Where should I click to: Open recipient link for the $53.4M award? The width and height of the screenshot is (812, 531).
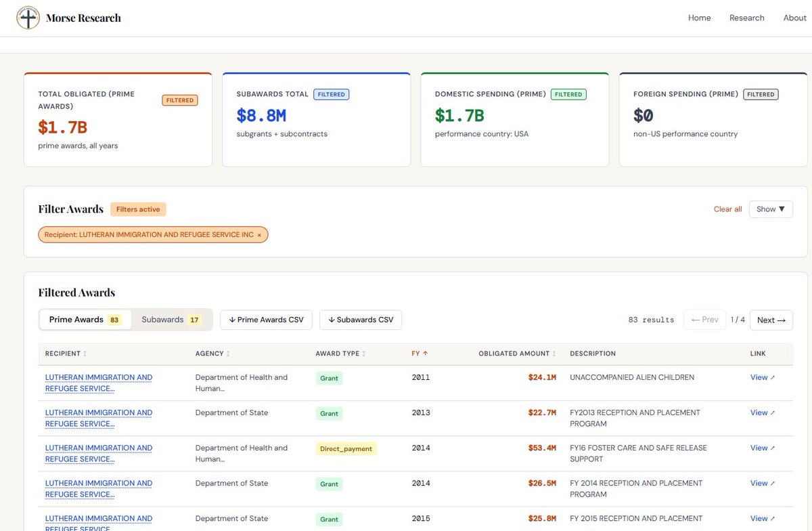(x=99, y=454)
